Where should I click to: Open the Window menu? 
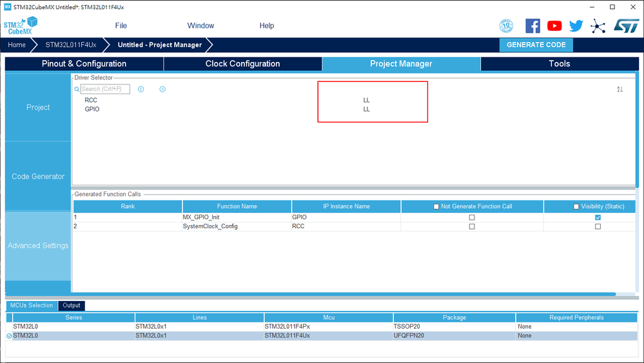click(200, 25)
